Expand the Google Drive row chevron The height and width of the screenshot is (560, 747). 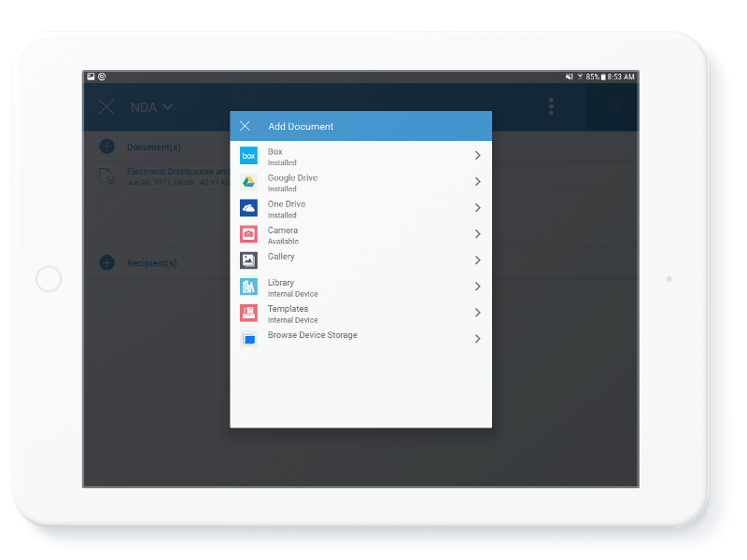click(478, 181)
